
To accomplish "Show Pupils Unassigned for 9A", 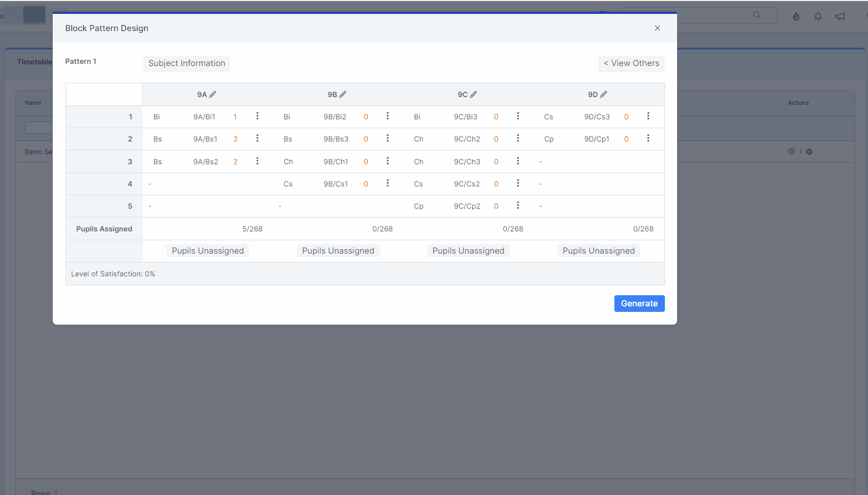I will [x=208, y=251].
